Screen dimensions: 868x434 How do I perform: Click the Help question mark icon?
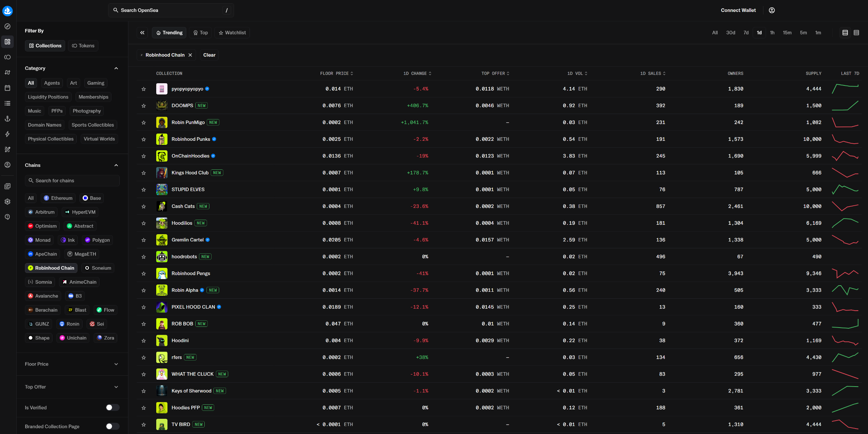8,217
